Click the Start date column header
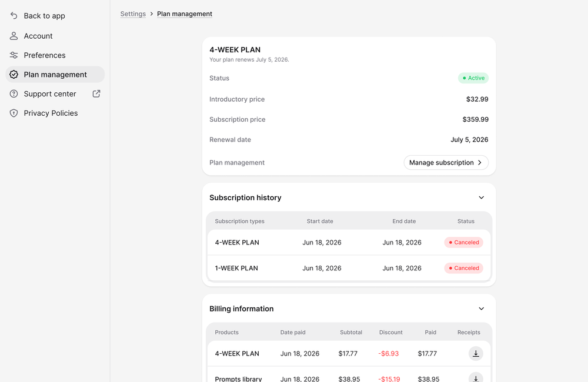This screenshot has width=588, height=382. coord(320,221)
